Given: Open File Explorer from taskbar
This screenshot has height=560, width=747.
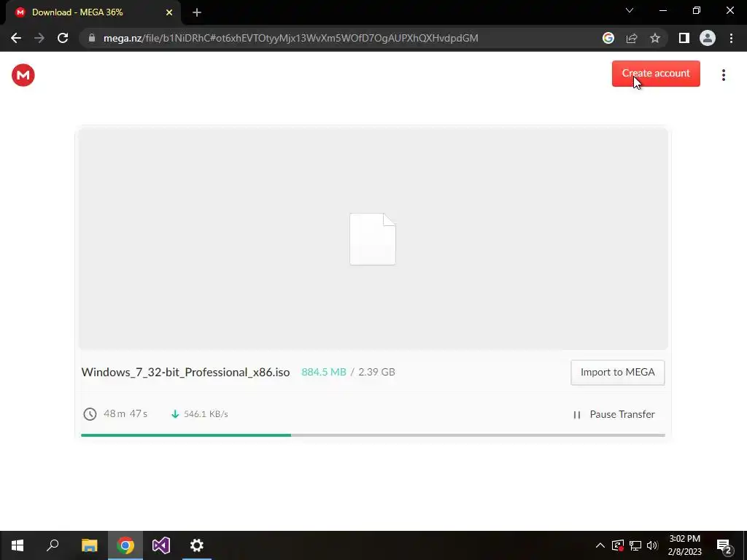Looking at the screenshot, I should 89,545.
